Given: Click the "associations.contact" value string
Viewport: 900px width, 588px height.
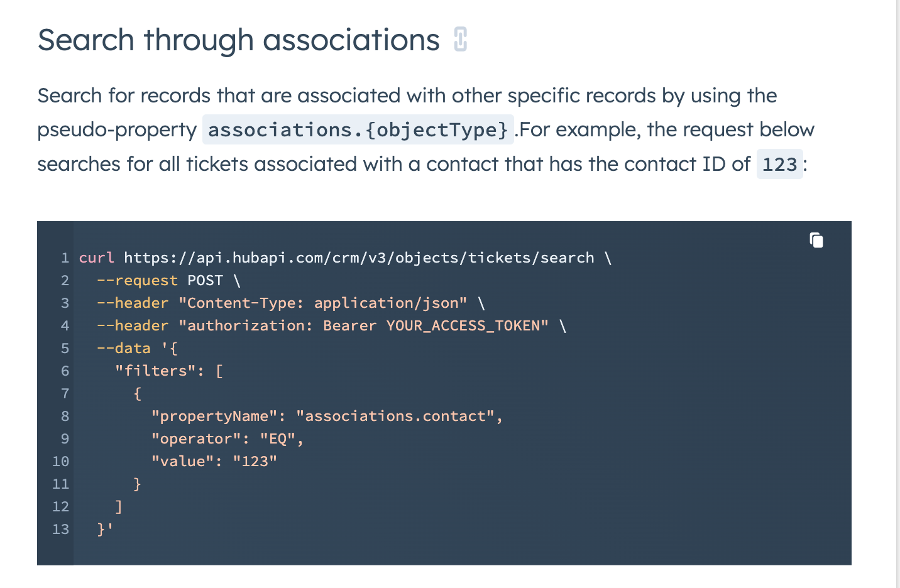Looking at the screenshot, I should [x=395, y=416].
